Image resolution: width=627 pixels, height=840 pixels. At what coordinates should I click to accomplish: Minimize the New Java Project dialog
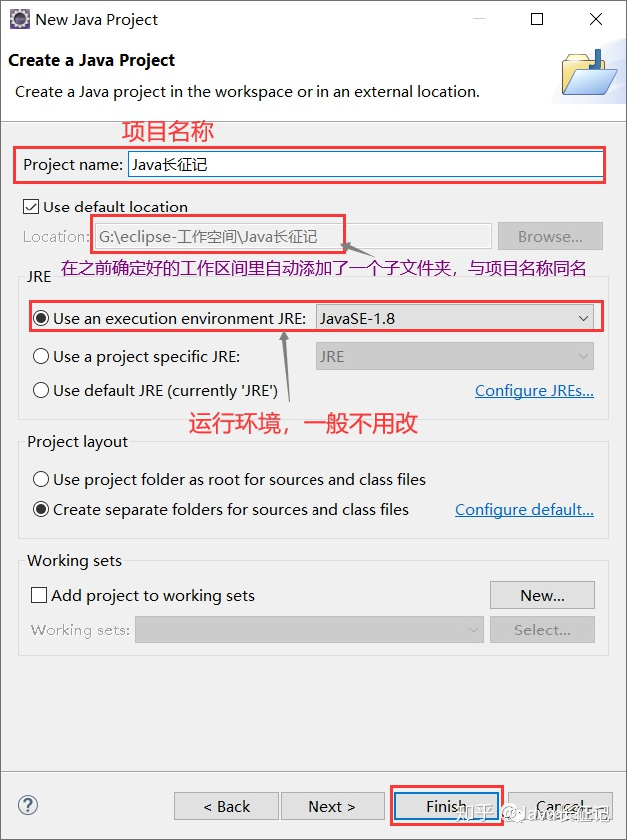(479, 19)
